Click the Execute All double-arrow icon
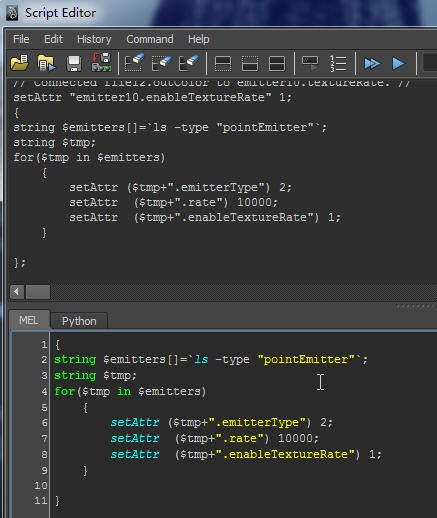 (x=372, y=63)
